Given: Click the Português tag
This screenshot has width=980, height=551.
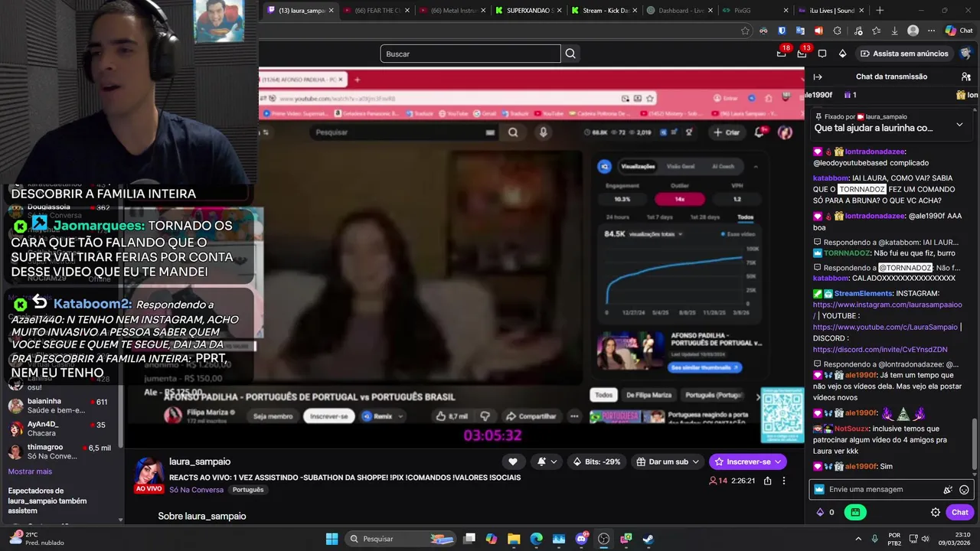Looking at the screenshot, I should click(248, 490).
